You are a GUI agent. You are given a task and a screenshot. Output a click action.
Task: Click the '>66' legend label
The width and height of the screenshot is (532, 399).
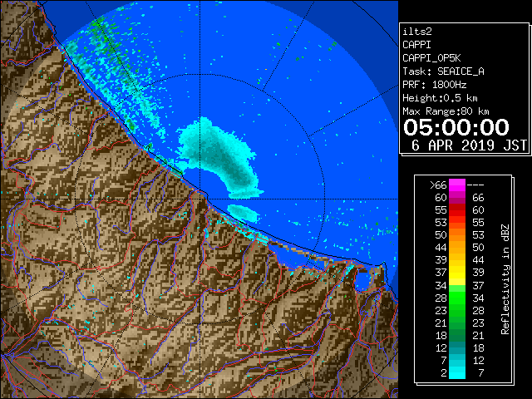438,185
